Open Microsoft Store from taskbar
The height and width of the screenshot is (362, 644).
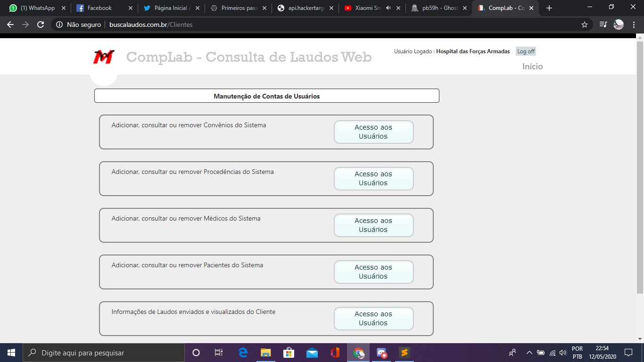point(289,353)
